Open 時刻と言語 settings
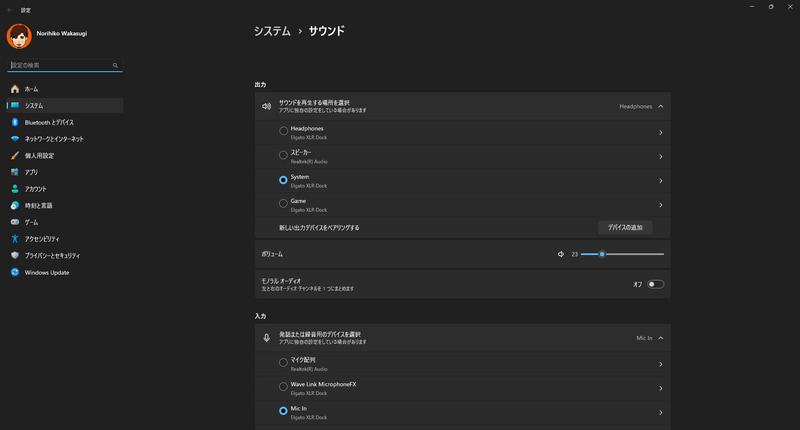Screen dimensions: 800x430 (x=65, y=206)
